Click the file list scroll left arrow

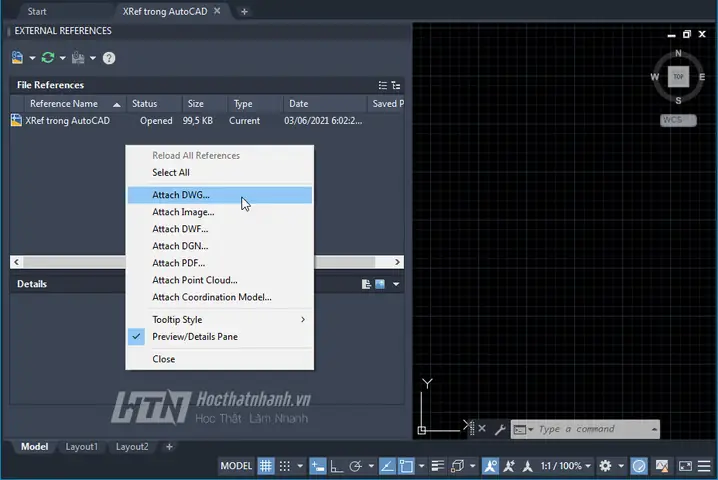[17, 262]
